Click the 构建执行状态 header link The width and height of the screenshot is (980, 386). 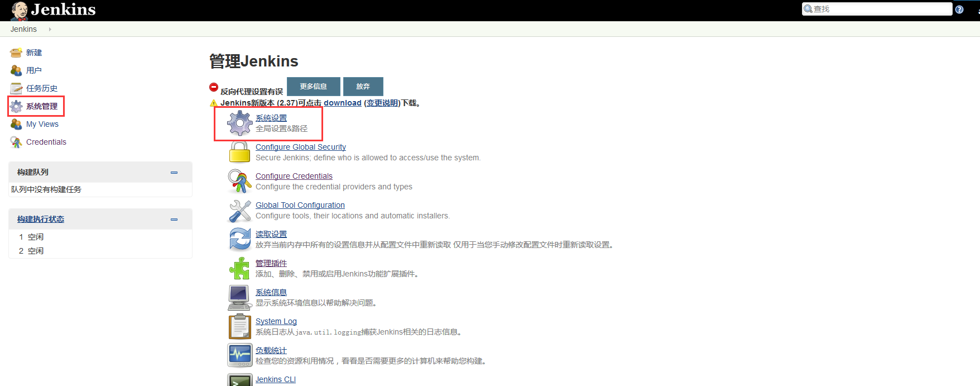point(41,219)
